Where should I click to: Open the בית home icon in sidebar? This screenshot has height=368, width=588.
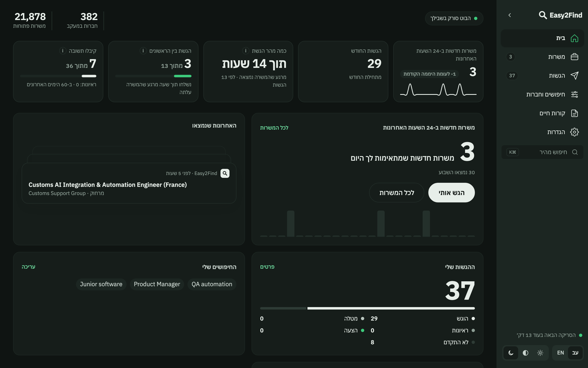point(574,38)
